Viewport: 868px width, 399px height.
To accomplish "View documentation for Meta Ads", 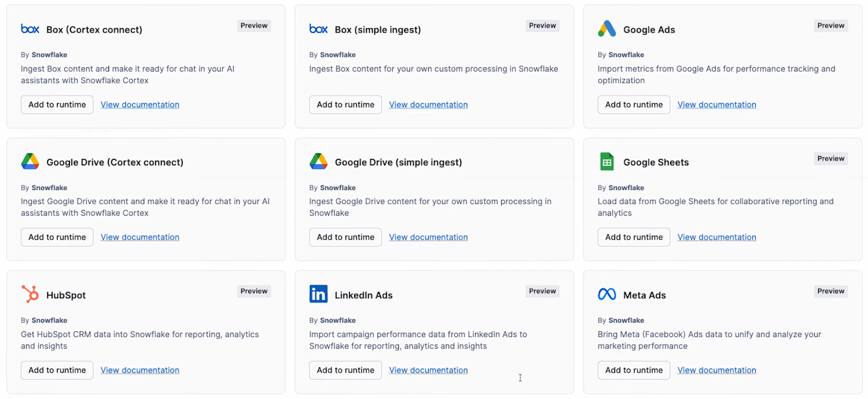I will [717, 370].
